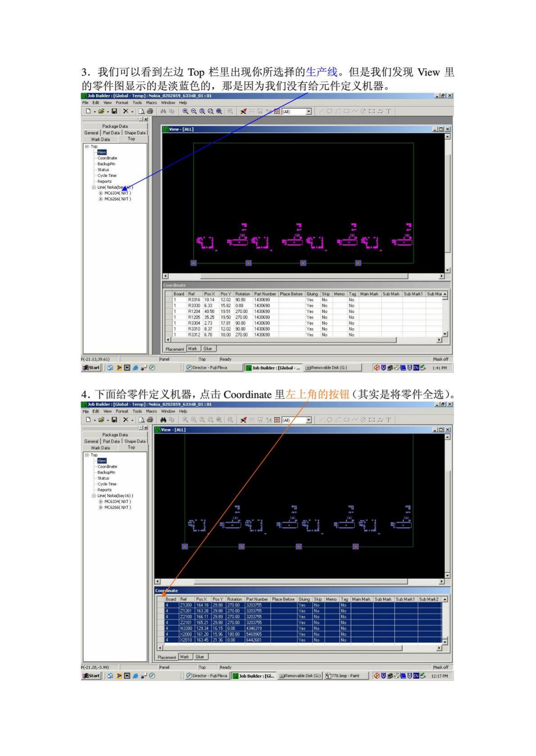Click right arrow of step 4 View horizontal scrollbar

[x=442, y=581]
